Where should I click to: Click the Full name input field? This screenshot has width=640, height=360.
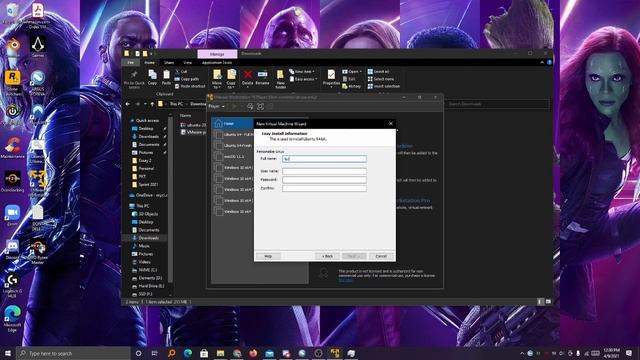[x=324, y=159]
